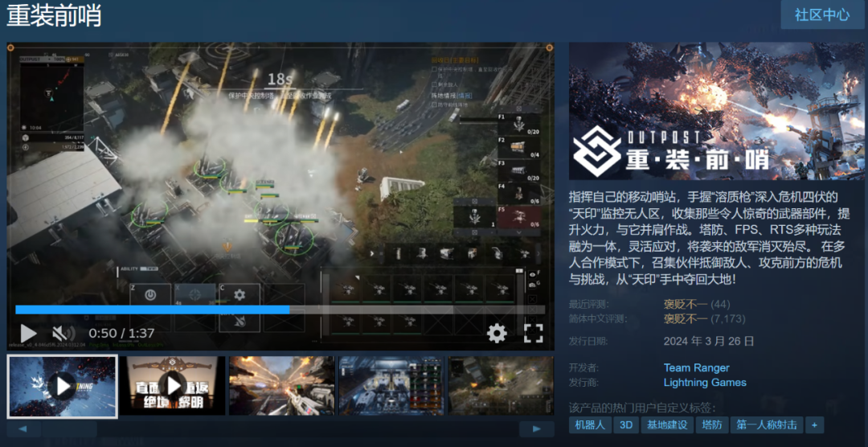The width and height of the screenshot is (868, 447).
Task: Open the 社区中心 community hub
Action: click(822, 15)
